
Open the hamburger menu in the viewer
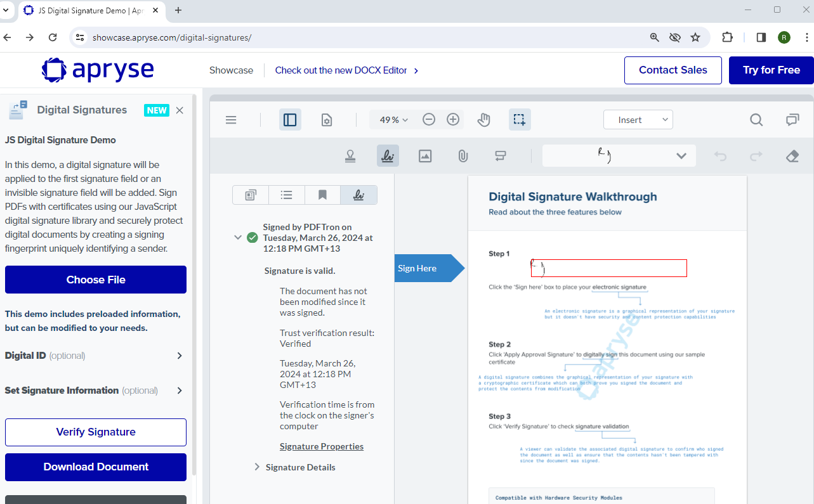pyautogui.click(x=230, y=119)
